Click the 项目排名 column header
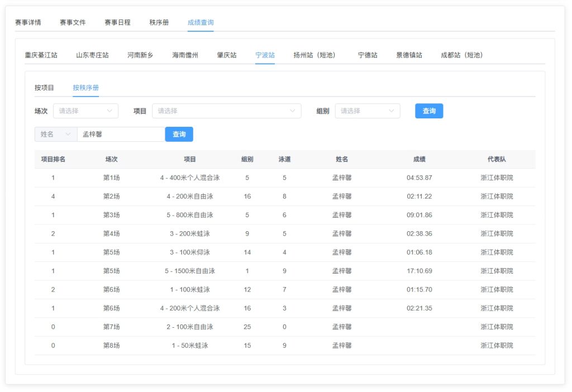The image size is (572, 392). coord(53,159)
